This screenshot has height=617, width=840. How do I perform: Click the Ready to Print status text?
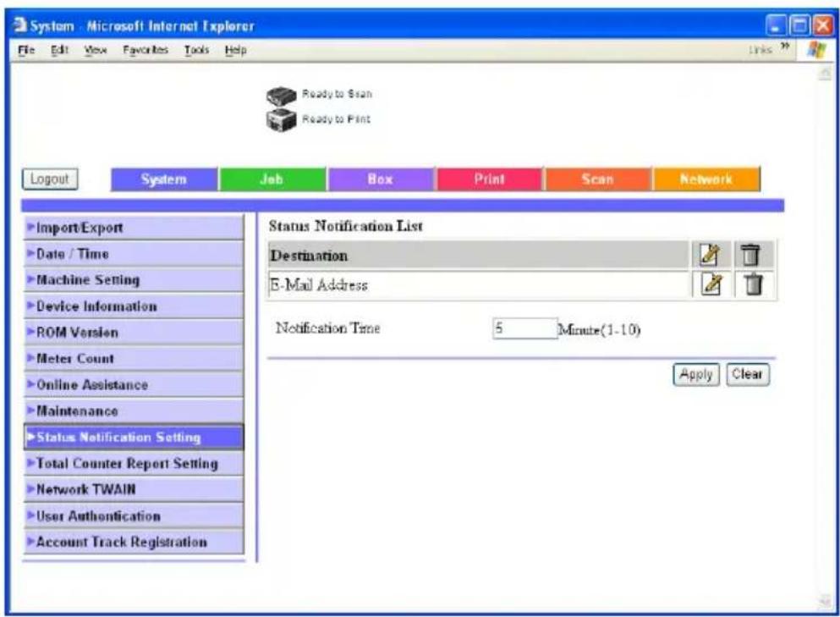coord(336,119)
